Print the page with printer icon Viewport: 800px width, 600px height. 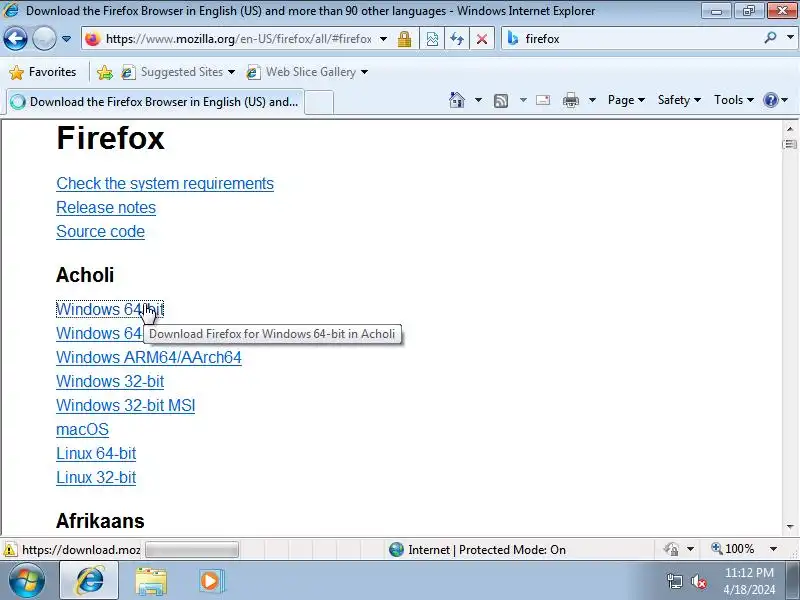click(570, 100)
